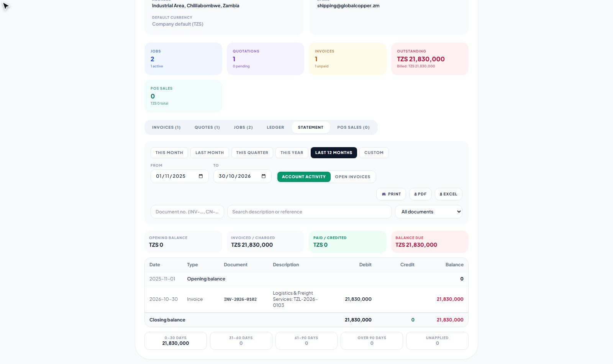
Task: Select the Closing balance row label
Action: tap(167, 320)
